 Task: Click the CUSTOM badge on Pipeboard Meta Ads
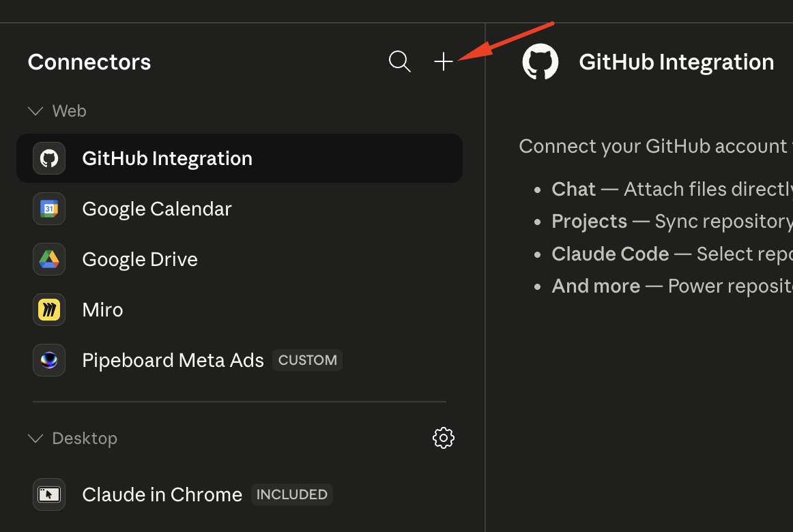308,360
